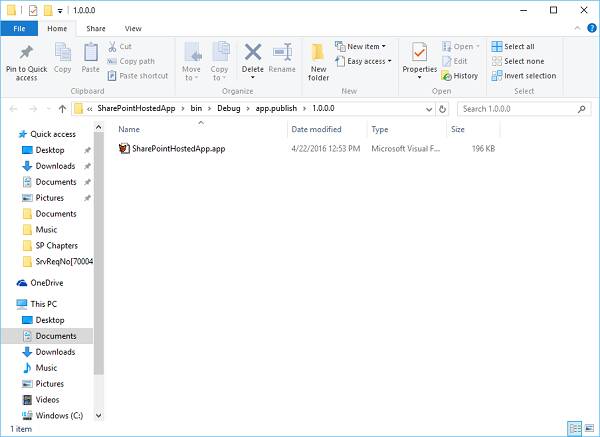Viewport: 600px width, 437px height.
Task: Click the Forward navigation arrow
Action: 33,109
